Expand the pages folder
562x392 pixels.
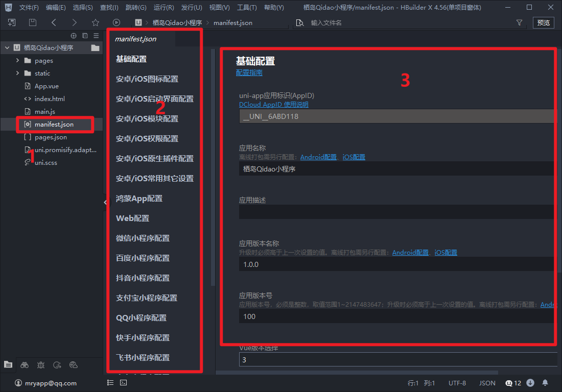[18, 61]
